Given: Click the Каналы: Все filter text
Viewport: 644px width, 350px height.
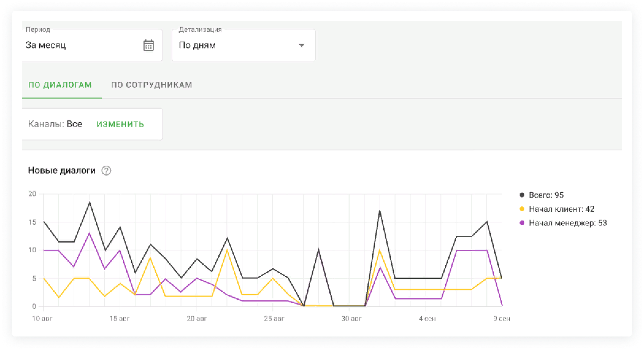Looking at the screenshot, I should [x=55, y=124].
